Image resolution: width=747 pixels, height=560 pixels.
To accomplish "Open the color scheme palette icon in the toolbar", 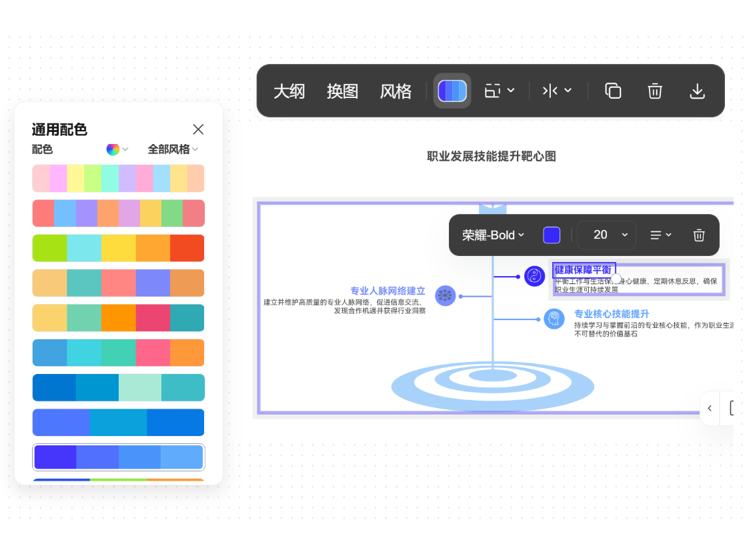I will (452, 90).
